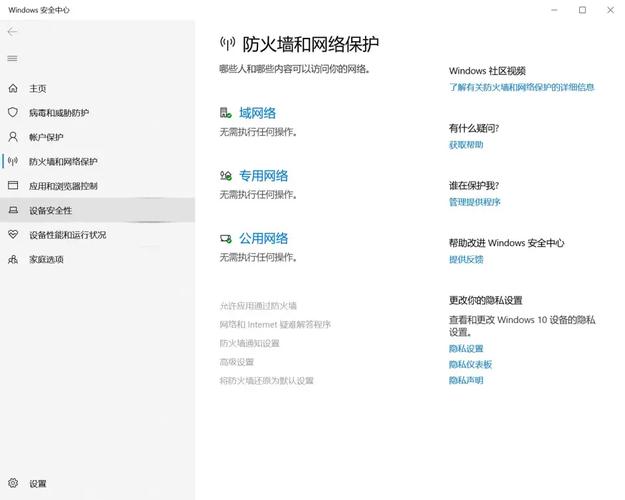Open 网络和 Internet 疑难解答程序 link
Screen dimensions: 625x500
click(275, 325)
